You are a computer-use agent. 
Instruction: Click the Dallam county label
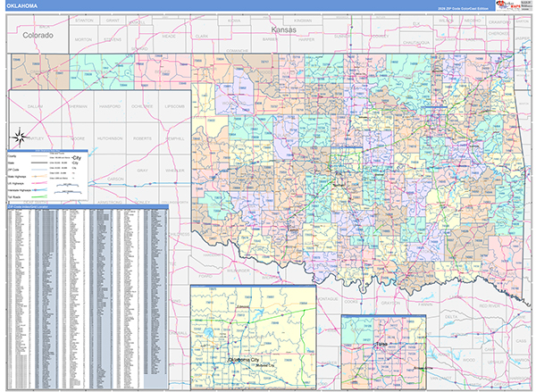coord(35,106)
